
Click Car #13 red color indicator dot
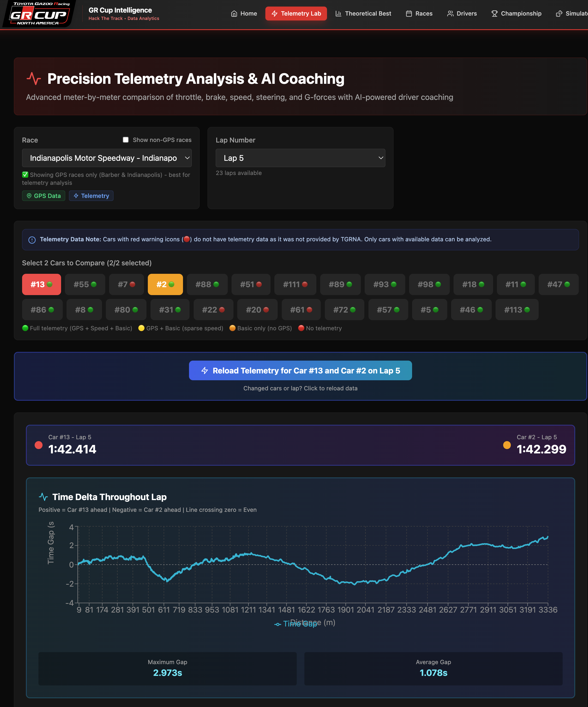[x=39, y=445]
